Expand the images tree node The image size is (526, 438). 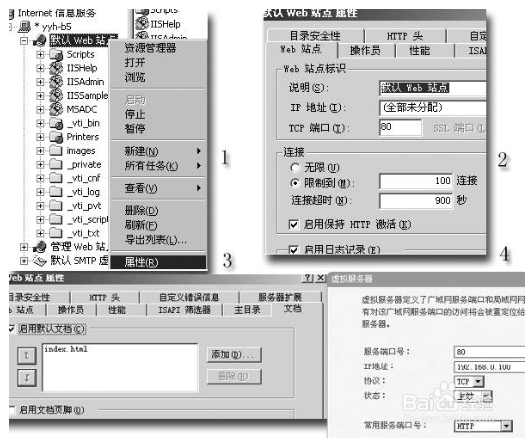tap(40, 151)
